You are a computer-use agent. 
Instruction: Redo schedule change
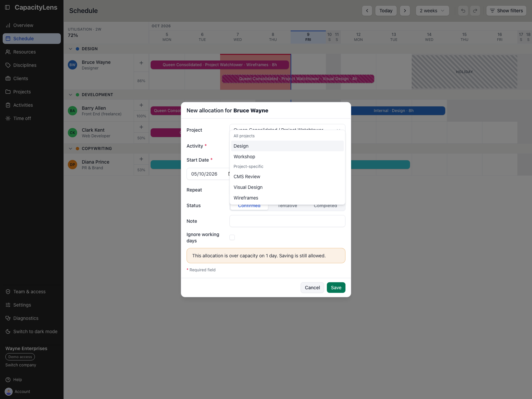coord(475,11)
